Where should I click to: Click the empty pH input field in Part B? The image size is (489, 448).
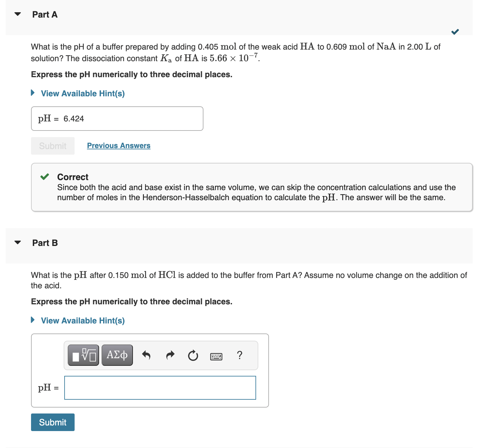[x=160, y=387]
